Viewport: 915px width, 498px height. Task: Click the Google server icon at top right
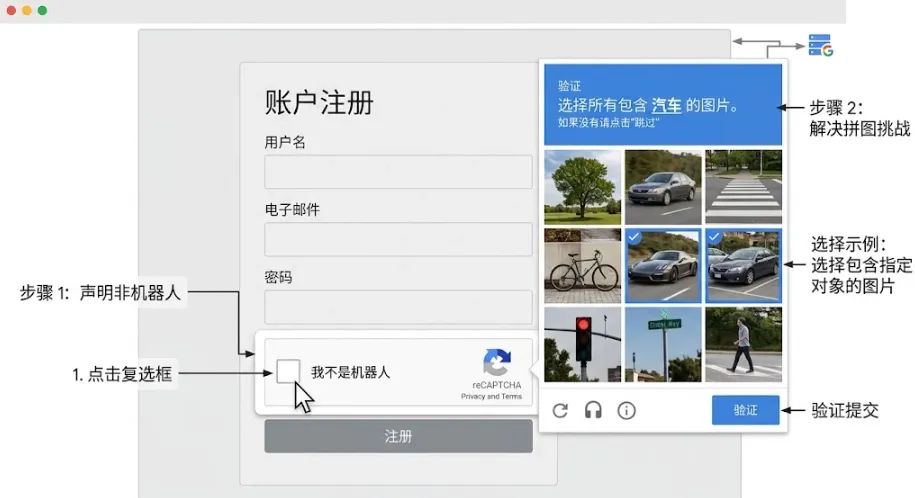tap(820, 46)
